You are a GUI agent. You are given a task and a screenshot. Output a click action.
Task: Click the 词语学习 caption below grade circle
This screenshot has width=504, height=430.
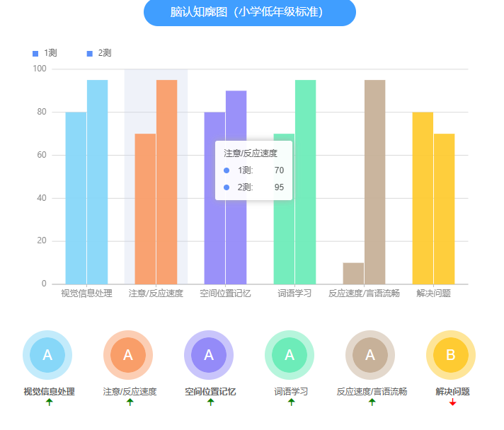click(291, 392)
